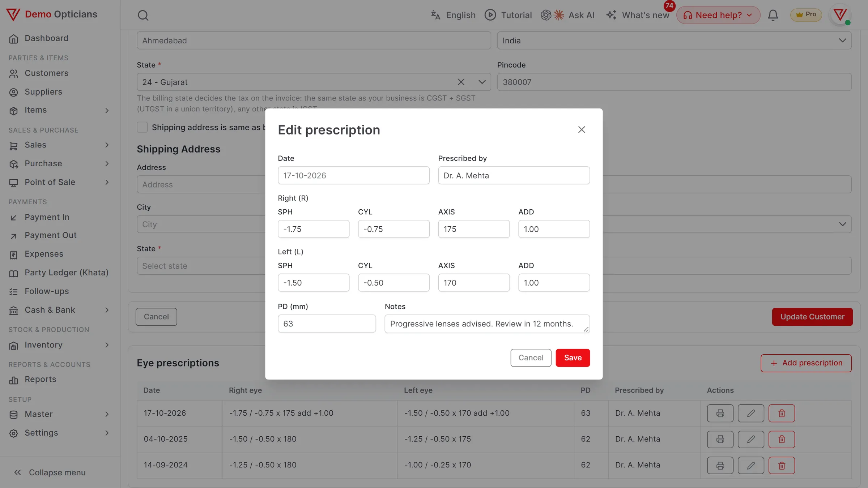Open Ask AI assistant

point(567,15)
